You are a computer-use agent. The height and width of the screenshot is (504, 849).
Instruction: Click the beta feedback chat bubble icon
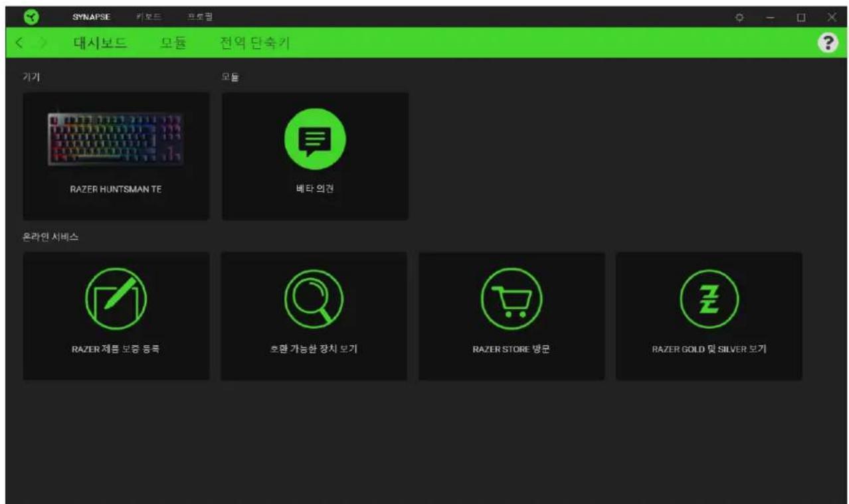[x=315, y=139]
